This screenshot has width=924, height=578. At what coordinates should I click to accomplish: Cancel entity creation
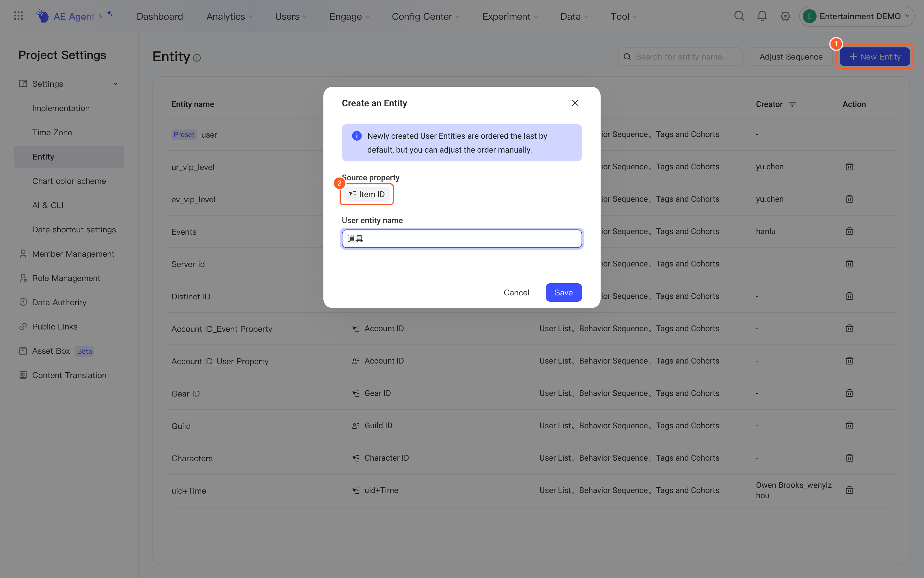(x=516, y=292)
